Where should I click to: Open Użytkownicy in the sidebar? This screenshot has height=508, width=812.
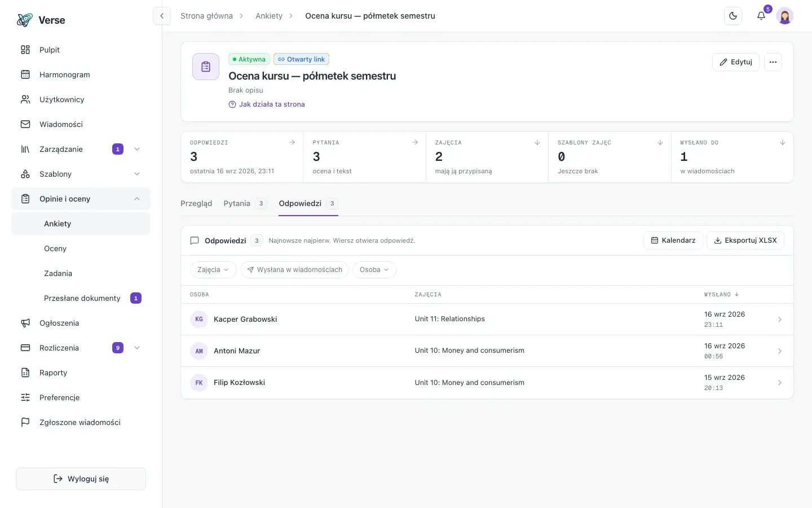81,99
